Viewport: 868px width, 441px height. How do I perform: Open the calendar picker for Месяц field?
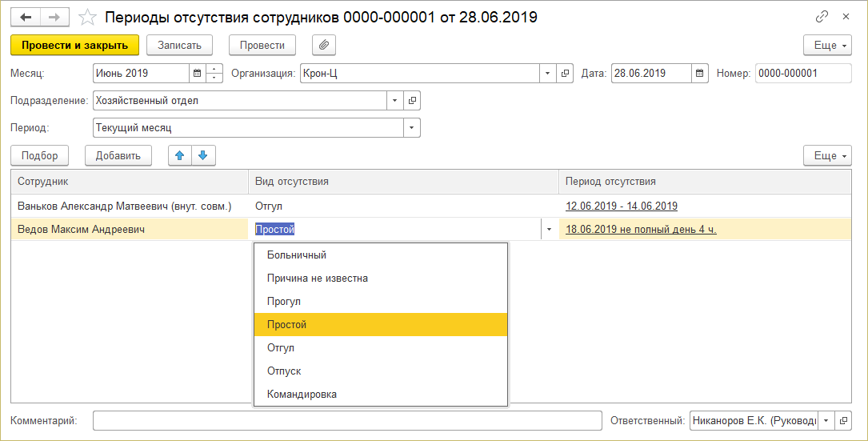coord(197,74)
